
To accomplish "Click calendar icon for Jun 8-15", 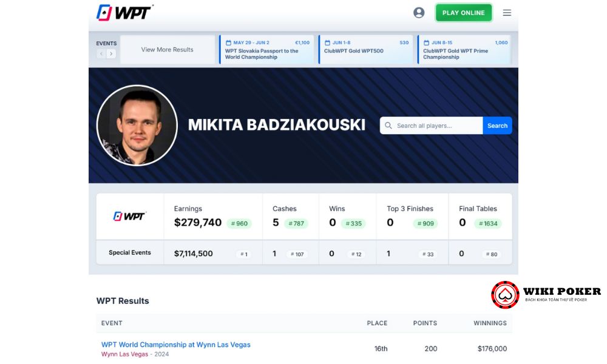I will tap(426, 42).
